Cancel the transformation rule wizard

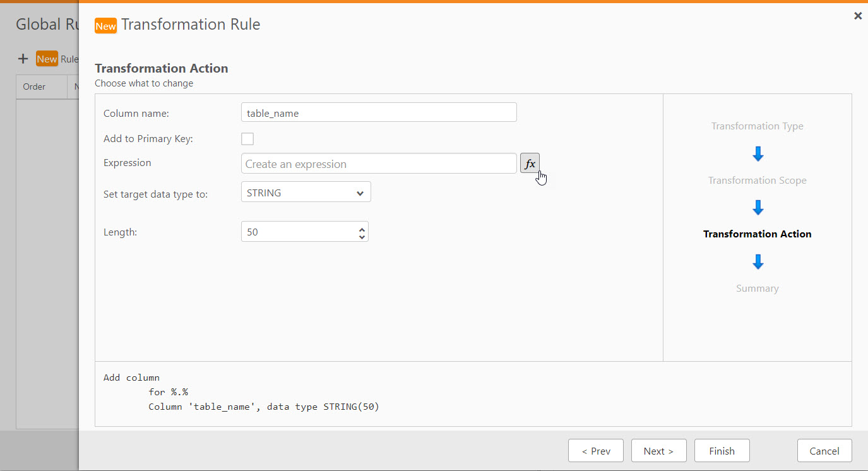[x=824, y=451]
